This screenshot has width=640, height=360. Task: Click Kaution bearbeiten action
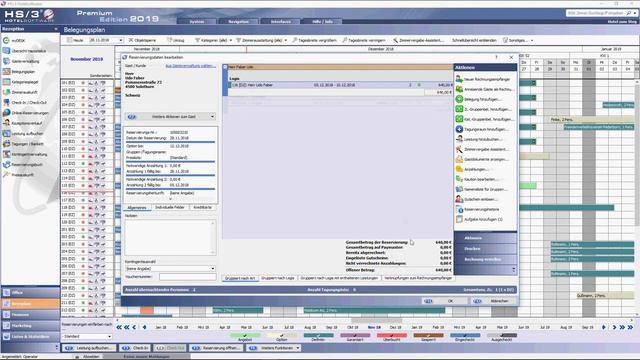pos(481,179)
